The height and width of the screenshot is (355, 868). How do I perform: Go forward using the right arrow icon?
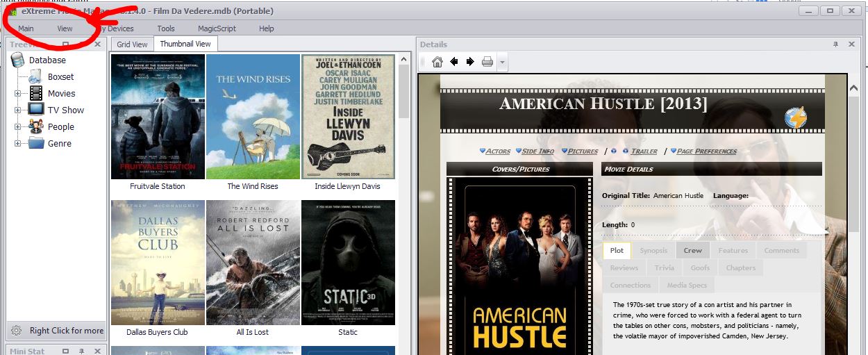point(470,62)
